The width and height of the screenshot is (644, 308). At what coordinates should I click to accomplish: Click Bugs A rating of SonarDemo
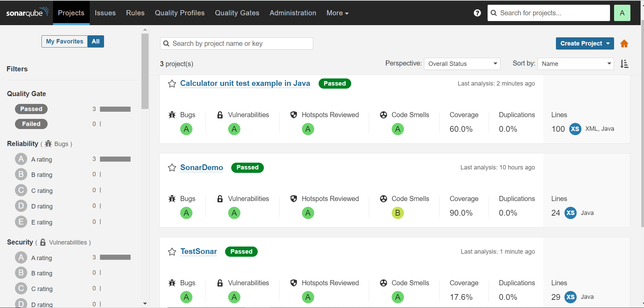point(186,213)
